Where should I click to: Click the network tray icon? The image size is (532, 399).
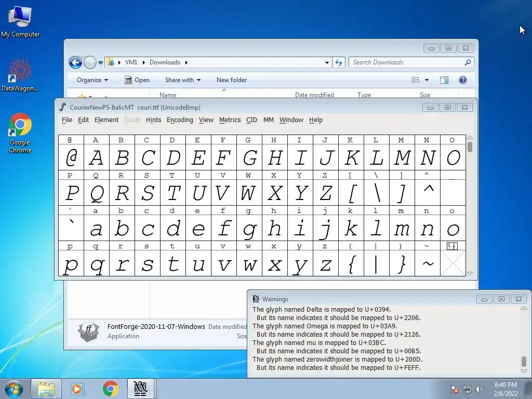point(467,389)
